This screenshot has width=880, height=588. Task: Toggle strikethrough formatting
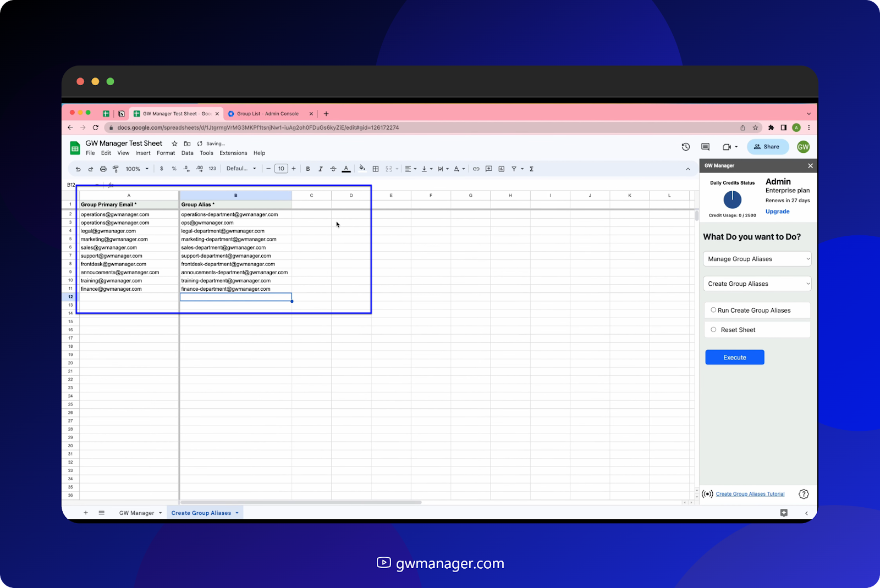[x=333, y=169]
